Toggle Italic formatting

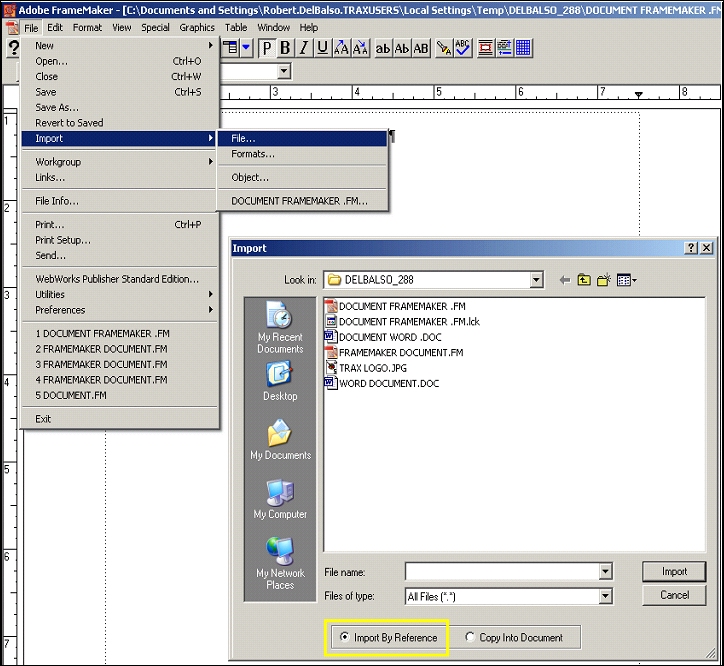[x=303, y=48]
